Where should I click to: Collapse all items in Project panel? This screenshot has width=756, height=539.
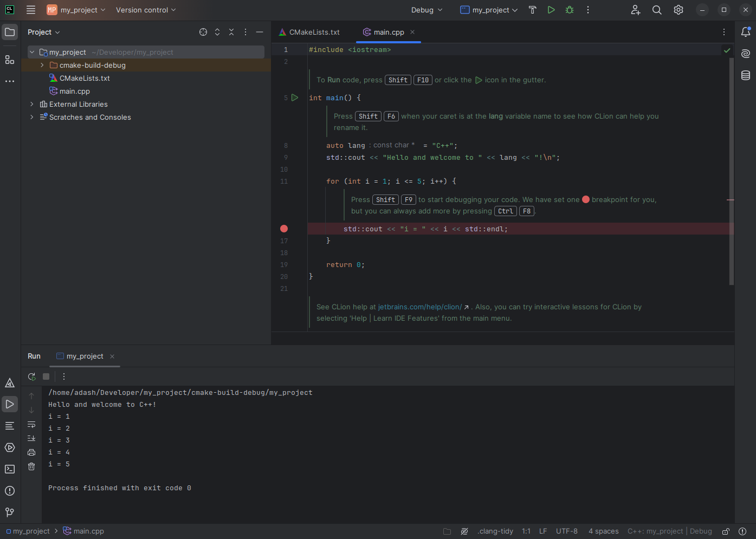(231, 32)
